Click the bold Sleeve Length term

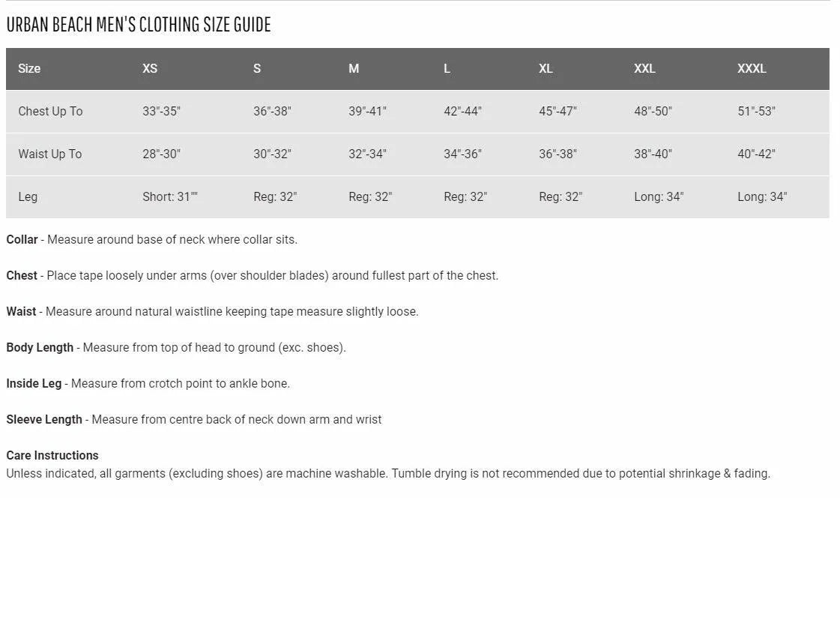coord(44,419)
